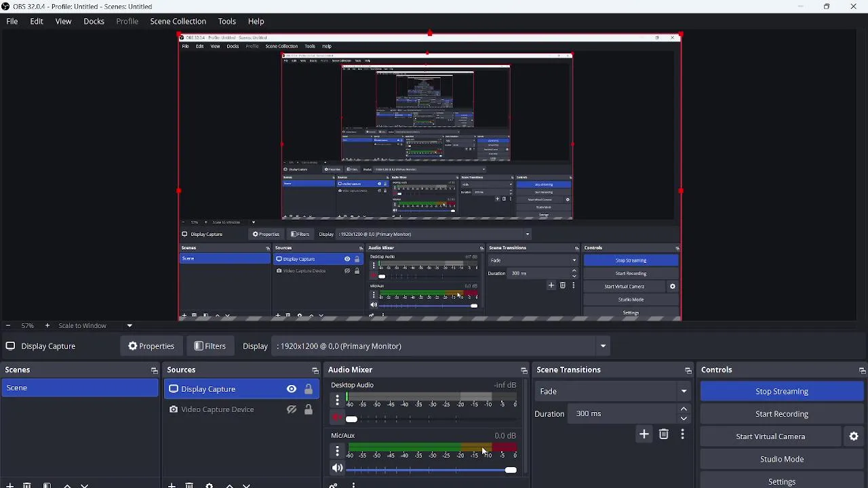Click the Duration 300 ms input field

coord(624,414)
